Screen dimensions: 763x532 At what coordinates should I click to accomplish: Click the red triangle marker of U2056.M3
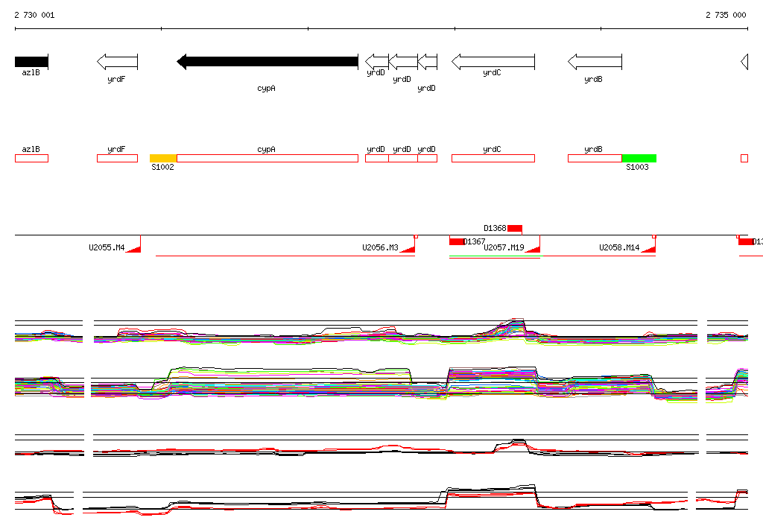coord(408,249)
